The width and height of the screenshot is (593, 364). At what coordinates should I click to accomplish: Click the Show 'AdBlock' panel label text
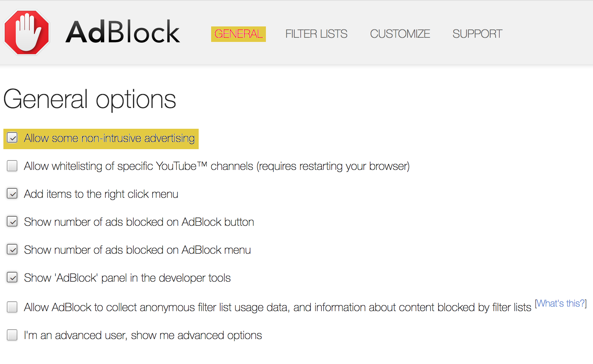[x=127, y=278]
